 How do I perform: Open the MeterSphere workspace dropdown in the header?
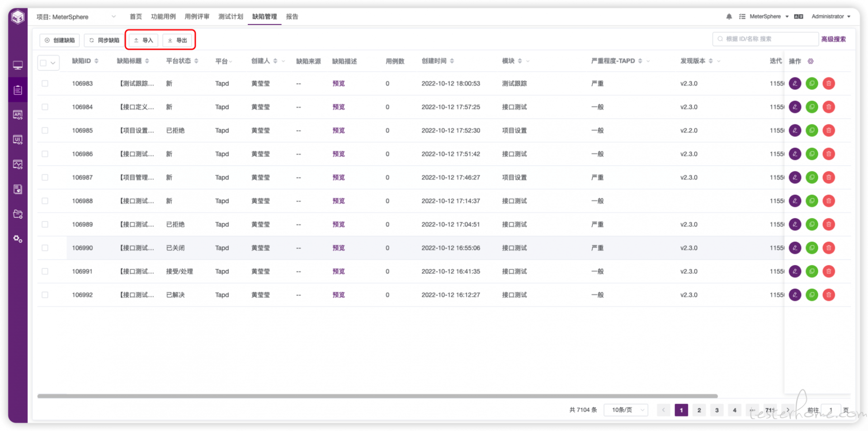click(x=769, y=17)
